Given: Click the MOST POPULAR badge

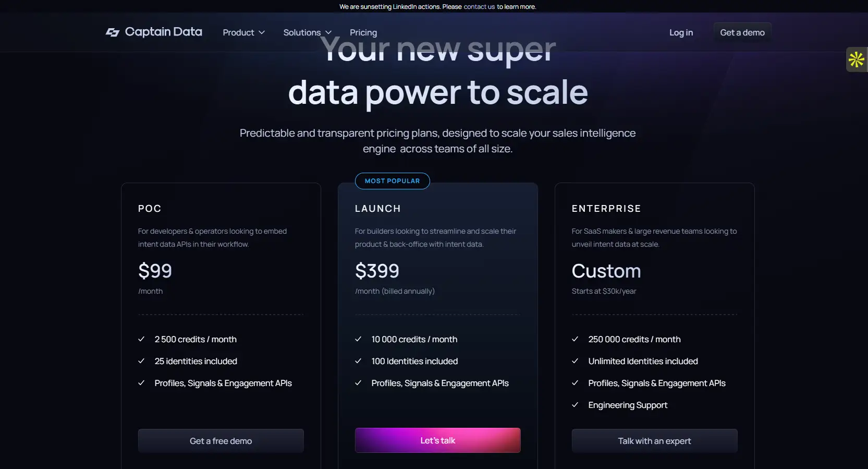Looking at the screenshot, I should tap(392, 181).
